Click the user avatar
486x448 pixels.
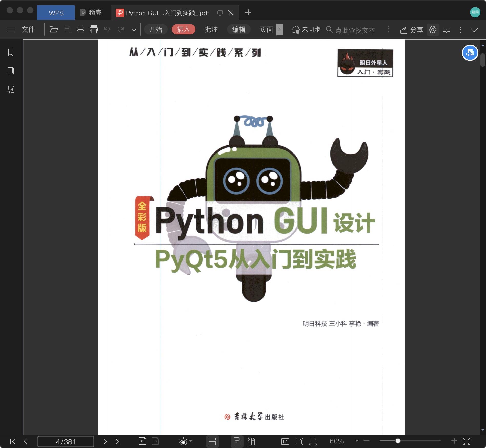475,12
